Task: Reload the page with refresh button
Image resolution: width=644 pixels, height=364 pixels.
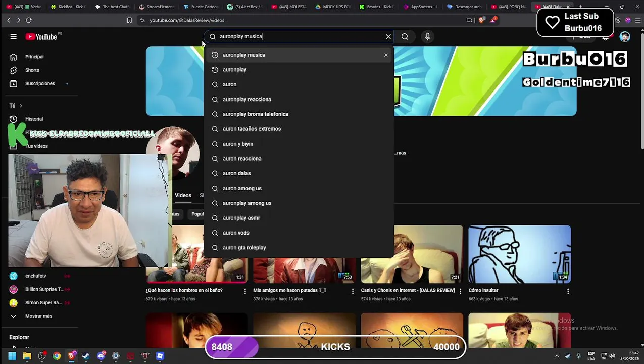Action: click(29, 20)
